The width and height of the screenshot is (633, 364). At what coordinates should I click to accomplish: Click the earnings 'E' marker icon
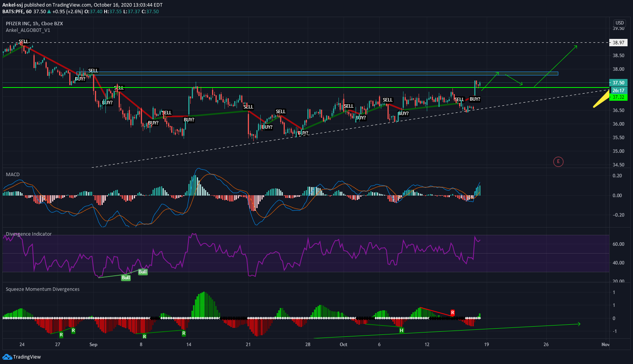click(x=558, y=161)
